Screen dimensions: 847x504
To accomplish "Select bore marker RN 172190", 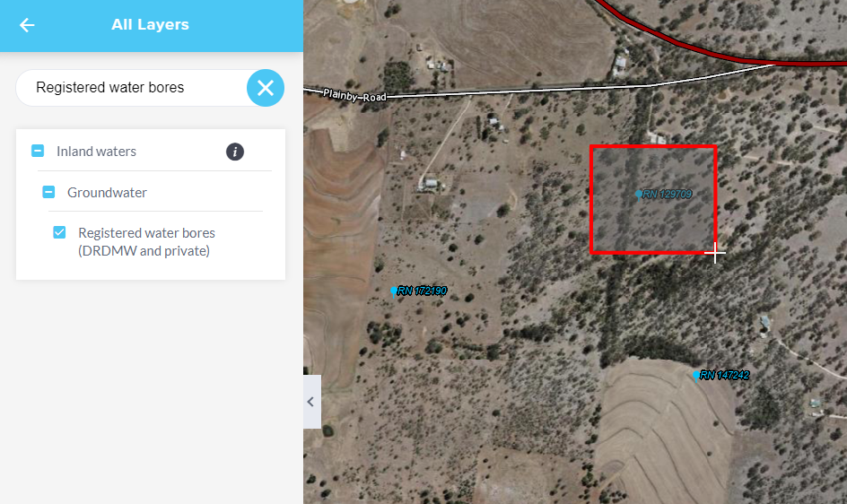I will pyautogui.click(x=394, y=291).
